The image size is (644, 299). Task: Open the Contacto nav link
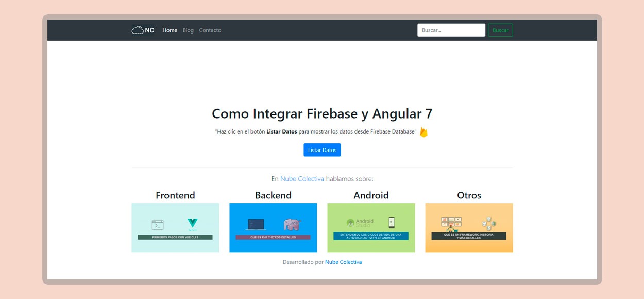(x=210, y=30)
